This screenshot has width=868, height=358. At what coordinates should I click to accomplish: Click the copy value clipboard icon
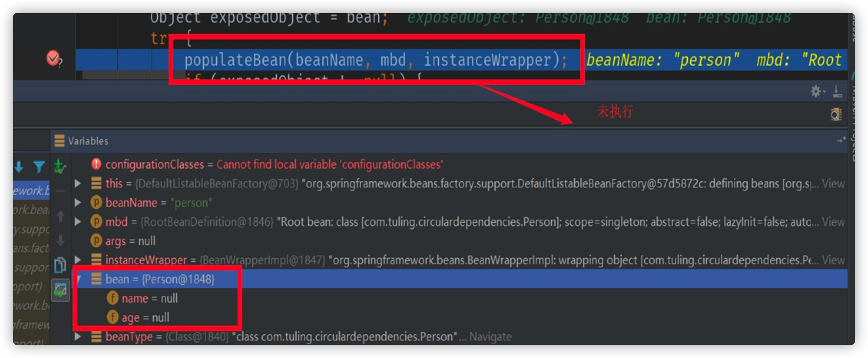click(x=60, y=265)
